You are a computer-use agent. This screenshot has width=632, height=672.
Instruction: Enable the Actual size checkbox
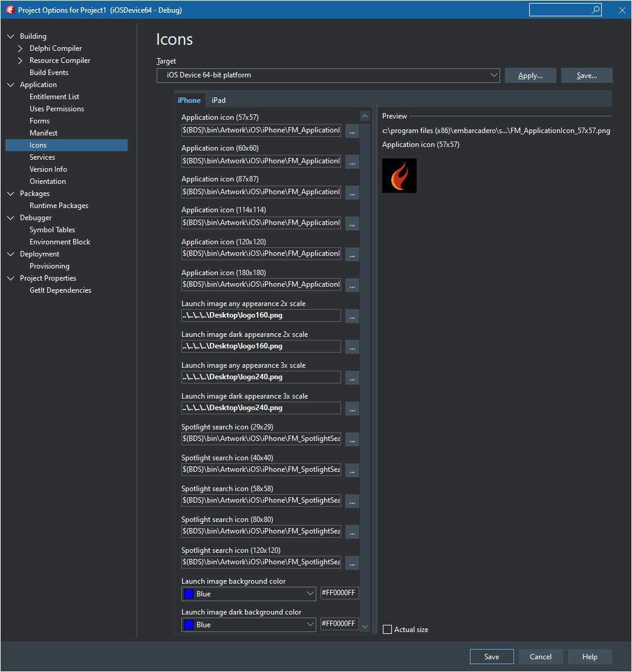pyautogui.click(x=387, y=629)
